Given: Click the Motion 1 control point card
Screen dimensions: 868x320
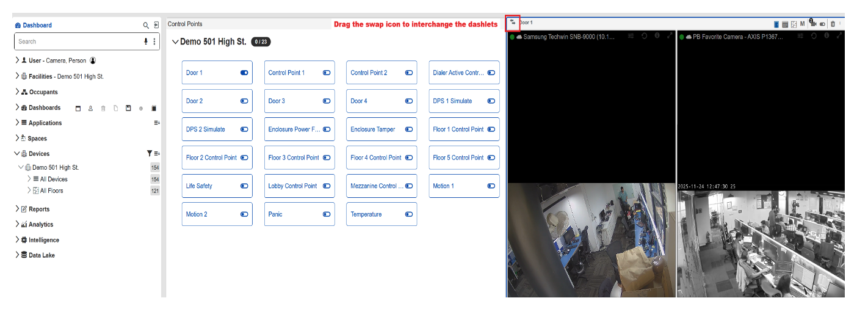Looking at the screenshot, I should tap(464, 186).
